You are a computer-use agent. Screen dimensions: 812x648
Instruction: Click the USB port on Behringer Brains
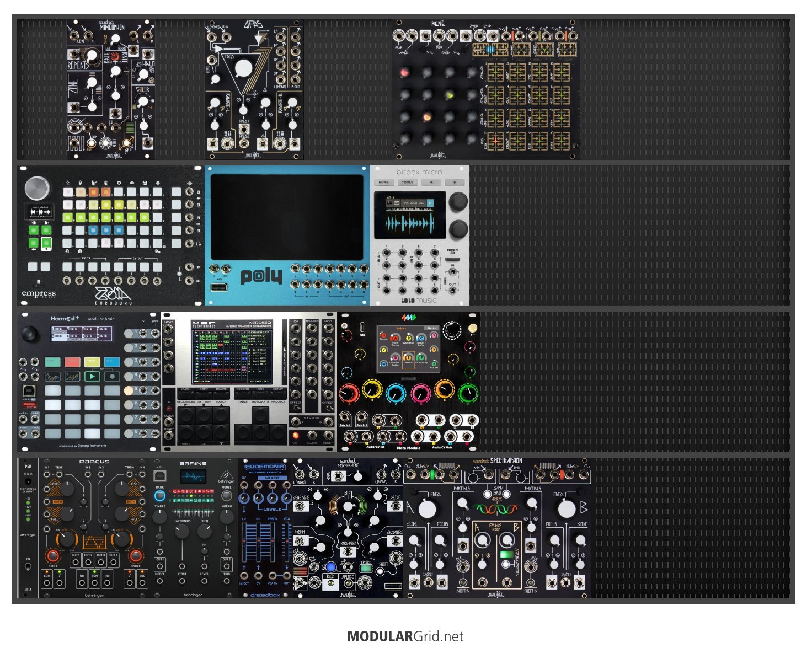pos(160,475)
